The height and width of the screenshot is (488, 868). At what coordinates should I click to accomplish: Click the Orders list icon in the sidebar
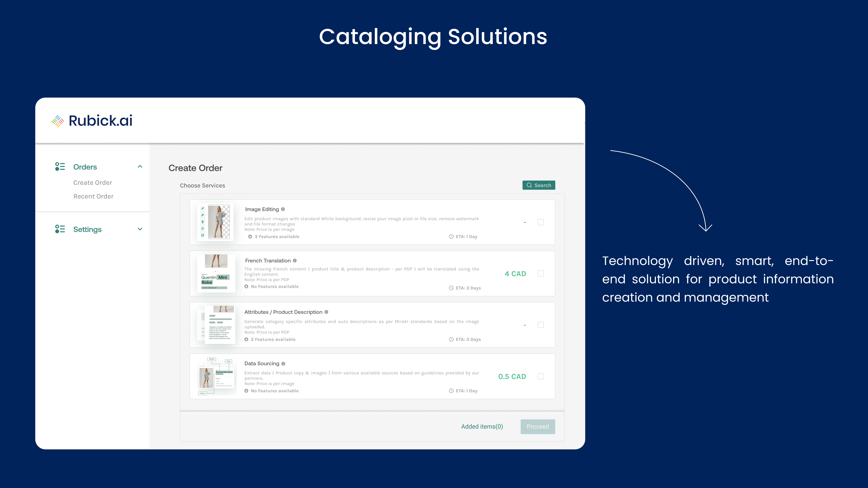[60, 166]
